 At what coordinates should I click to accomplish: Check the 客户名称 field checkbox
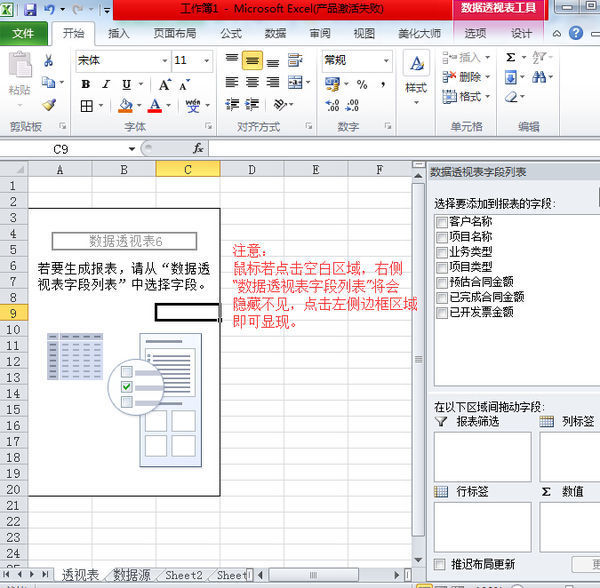point(441,222)
